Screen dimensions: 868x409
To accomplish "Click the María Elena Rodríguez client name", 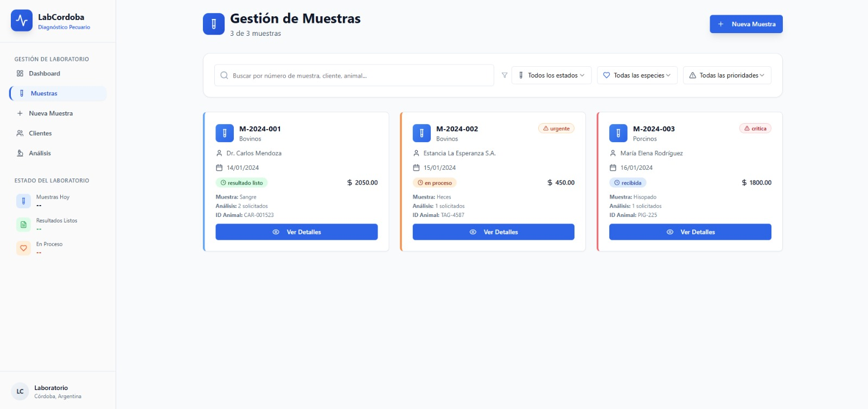I will 652,154.
